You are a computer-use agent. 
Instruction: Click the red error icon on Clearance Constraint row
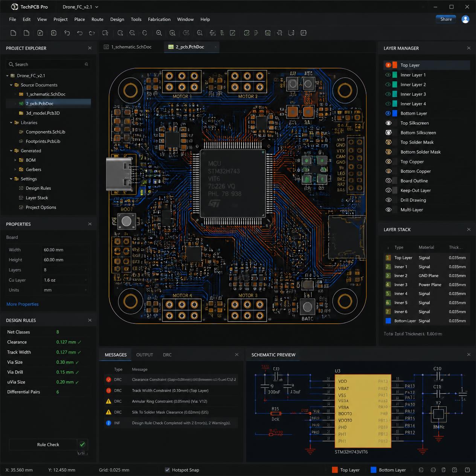point(108,380)
